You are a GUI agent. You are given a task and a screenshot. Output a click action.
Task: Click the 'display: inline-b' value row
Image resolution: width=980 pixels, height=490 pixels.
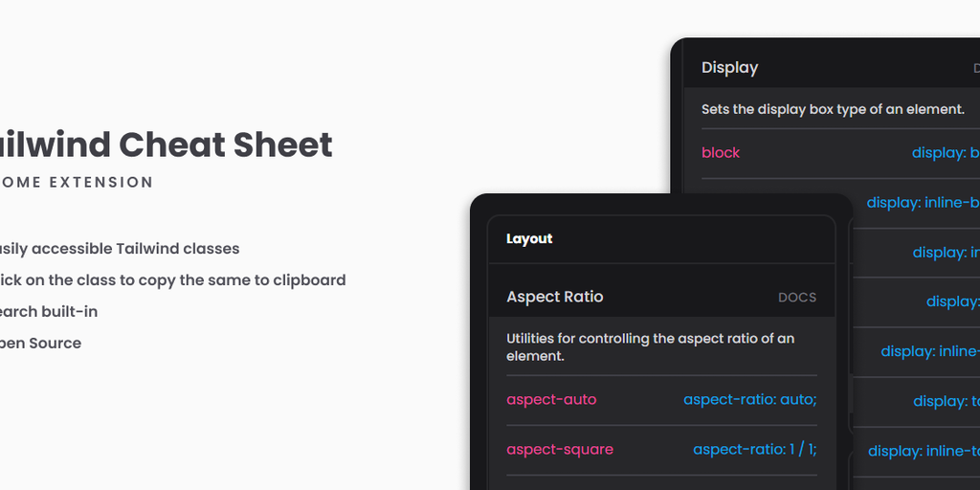point(923,203)
